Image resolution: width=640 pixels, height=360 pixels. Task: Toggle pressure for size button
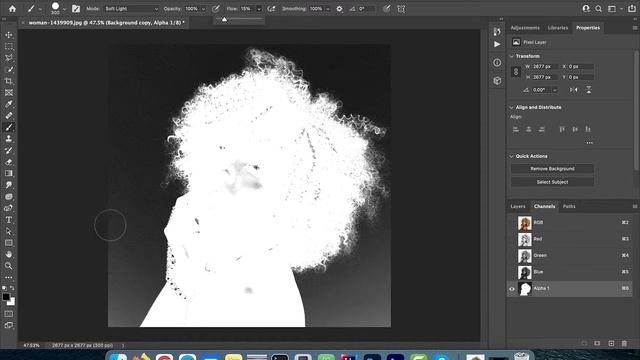click(x=386, y=9)
